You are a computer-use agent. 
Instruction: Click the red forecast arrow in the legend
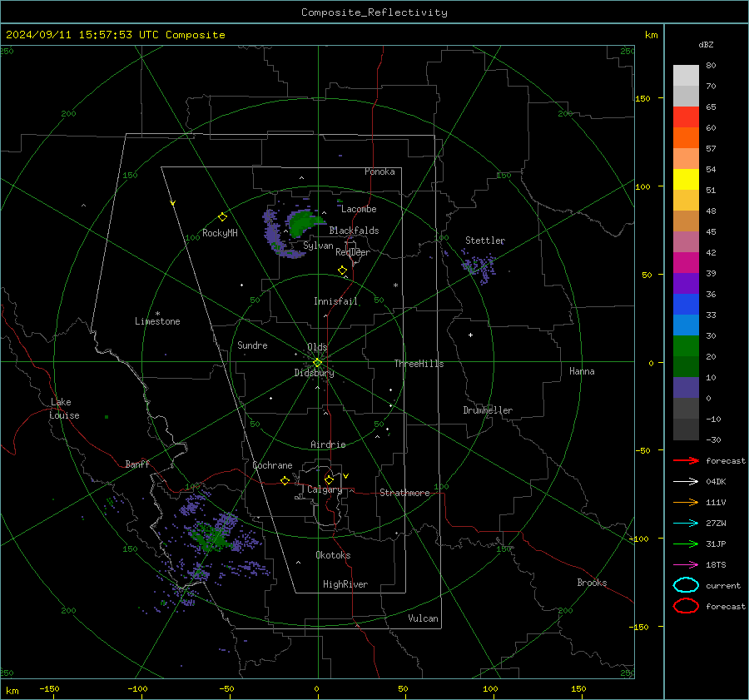point(686,460)
